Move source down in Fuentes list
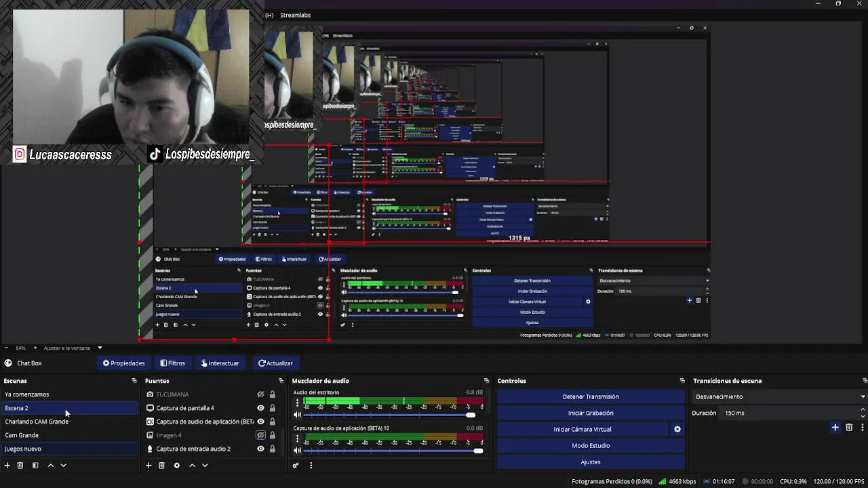This screenshot has height=488, width=868. pos(205,466)
